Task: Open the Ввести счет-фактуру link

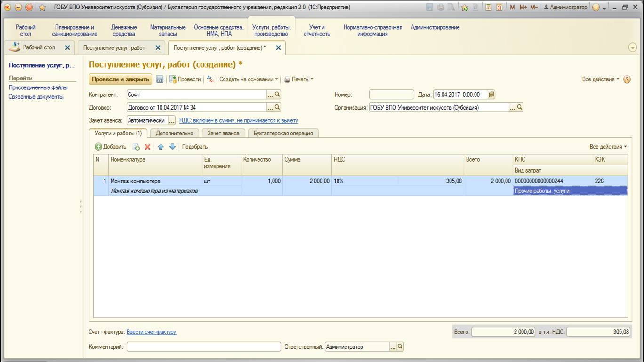Action: point(152,332)
